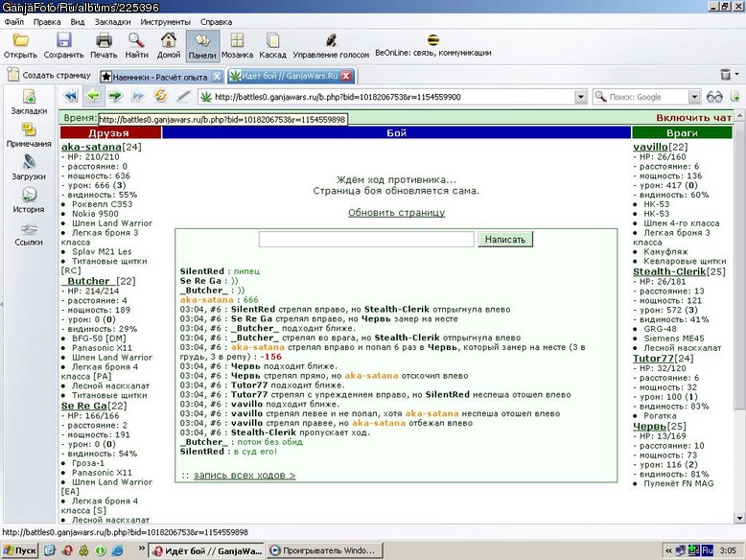
Task: Click the Открыть folder icon
Action: pos(20,40)
